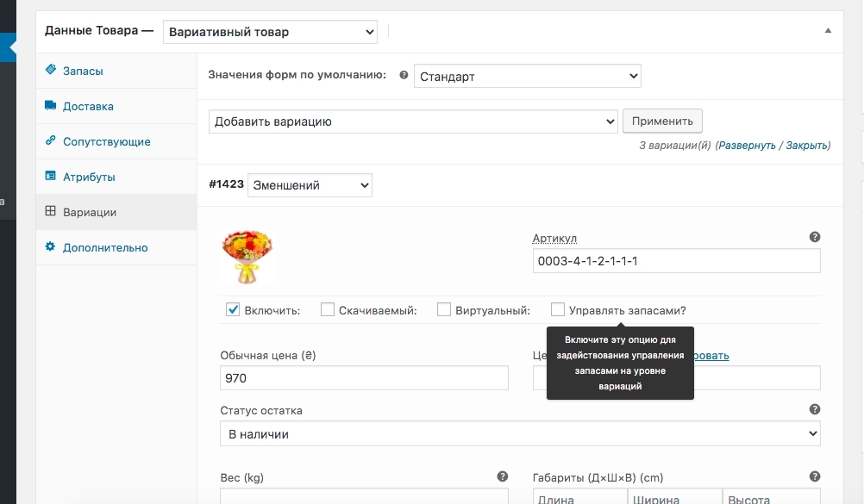Image resolution: width=864 pixels, height=504 pixels.
Task: Expand the Статус остатка В наличии dropdown
Action: [520, 434]
